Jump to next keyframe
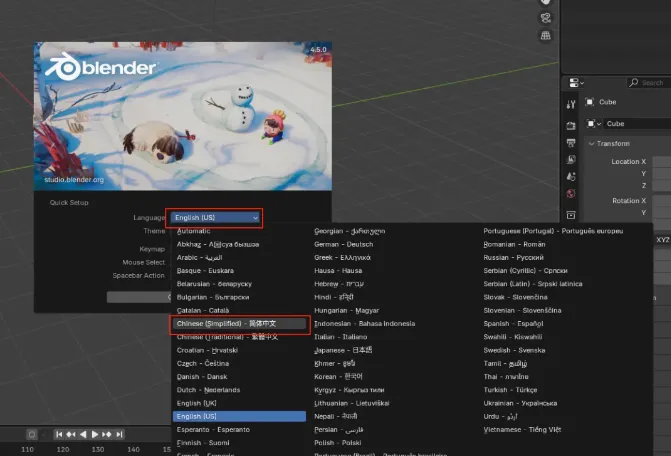The image size is (671, 456). tap(107, 434)
